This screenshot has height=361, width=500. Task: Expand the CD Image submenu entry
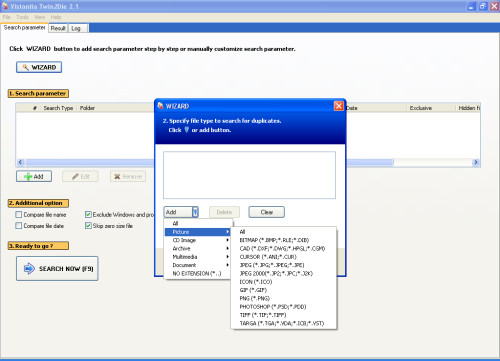198,240
